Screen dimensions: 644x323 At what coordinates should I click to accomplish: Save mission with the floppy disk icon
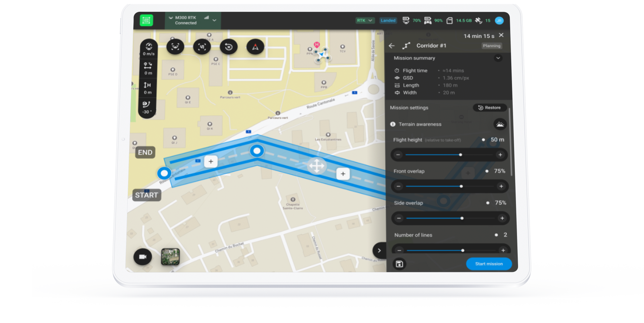(399, 264)
